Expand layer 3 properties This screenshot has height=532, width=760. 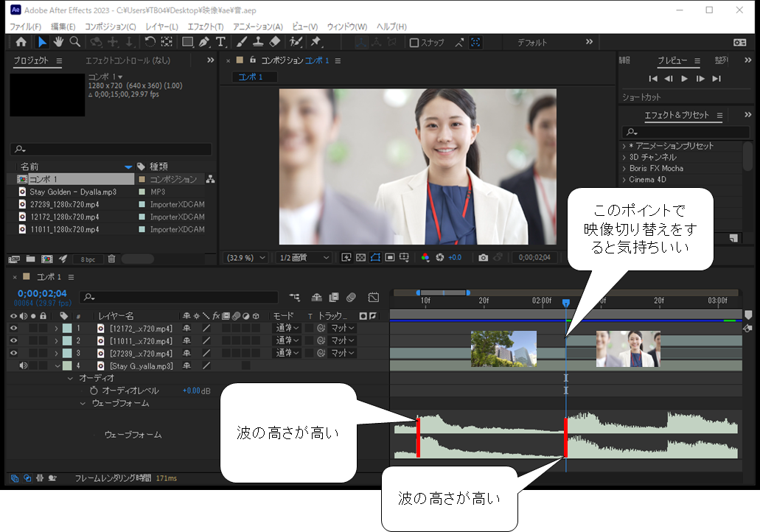click(56, 353)
